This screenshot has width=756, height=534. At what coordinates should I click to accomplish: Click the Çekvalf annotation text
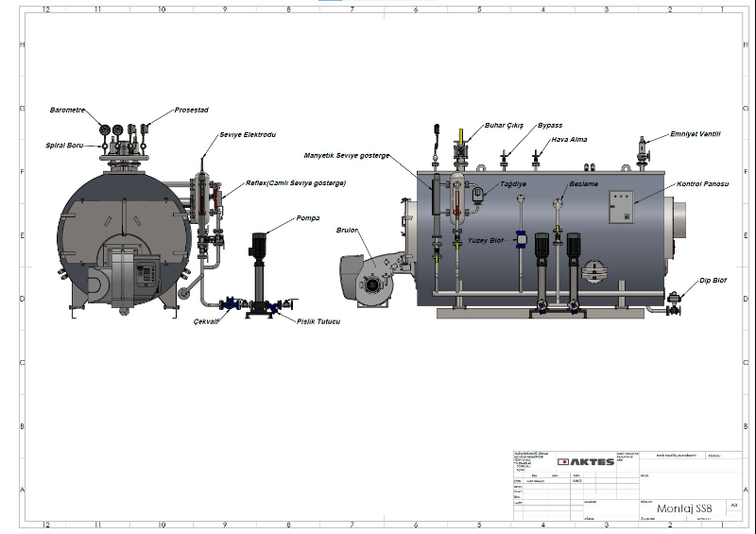[x=207, y=321]
